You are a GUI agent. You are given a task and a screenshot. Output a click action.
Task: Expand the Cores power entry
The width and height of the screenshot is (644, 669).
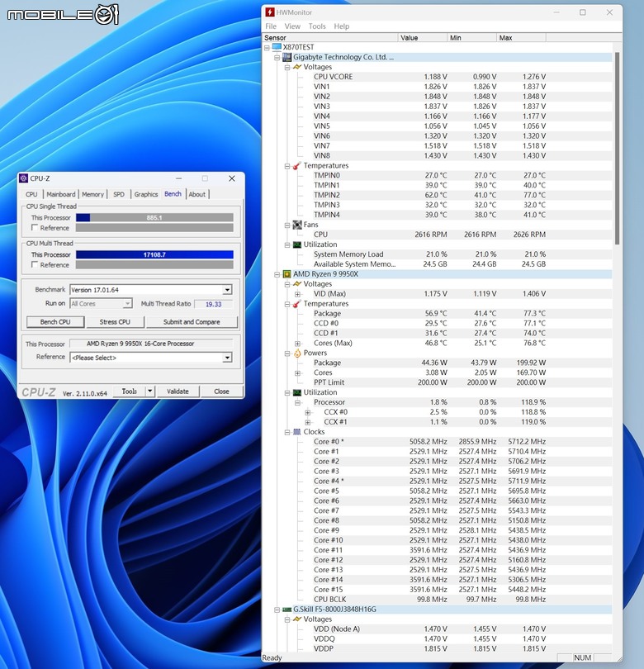[x=298, y=372]
